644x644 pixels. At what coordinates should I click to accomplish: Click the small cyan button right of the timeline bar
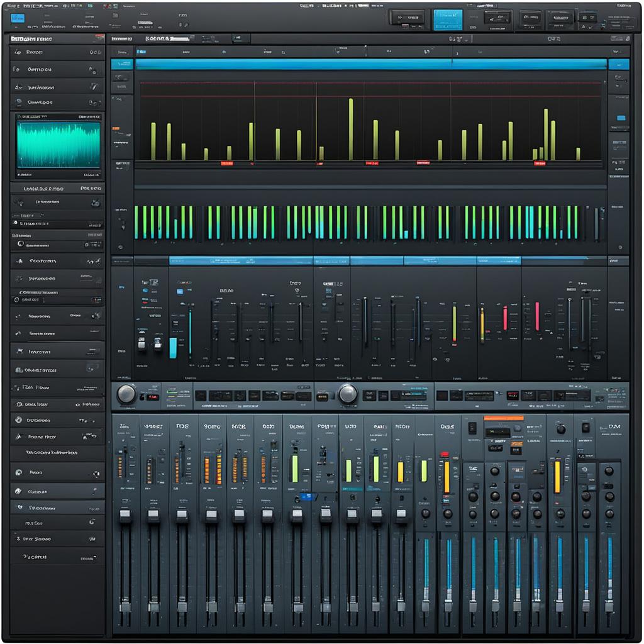(619, 64)
